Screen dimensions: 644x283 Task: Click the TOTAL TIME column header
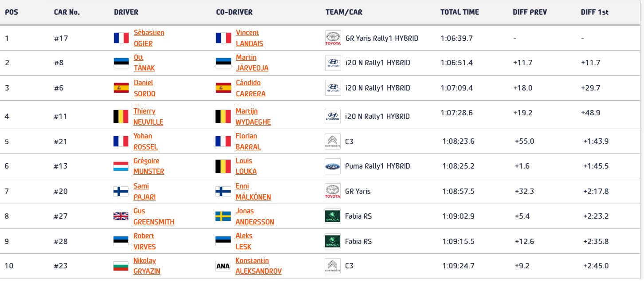coord(459,12)
